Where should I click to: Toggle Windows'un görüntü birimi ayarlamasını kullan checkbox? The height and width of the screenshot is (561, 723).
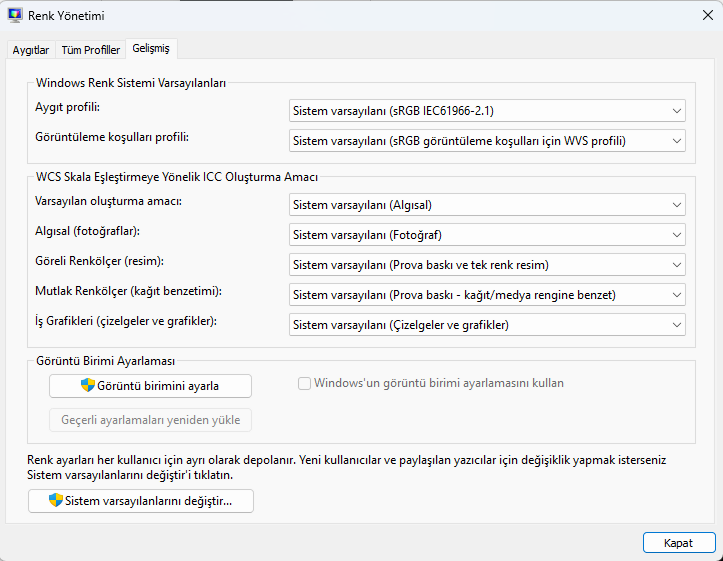pos(304,383)
